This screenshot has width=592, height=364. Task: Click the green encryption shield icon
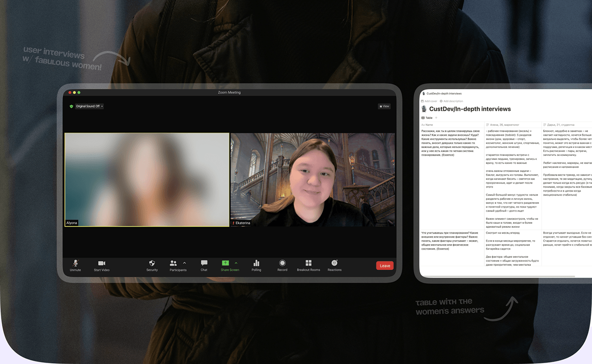[x=71, y=106]
